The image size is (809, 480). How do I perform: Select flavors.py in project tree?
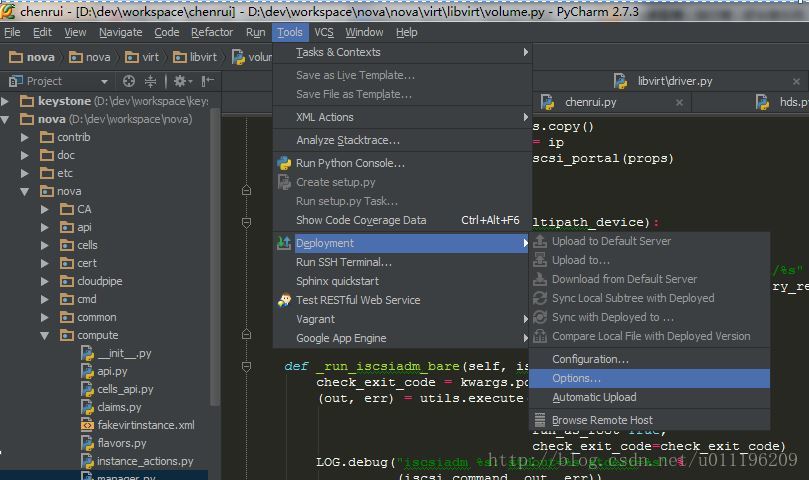(122, 443)
